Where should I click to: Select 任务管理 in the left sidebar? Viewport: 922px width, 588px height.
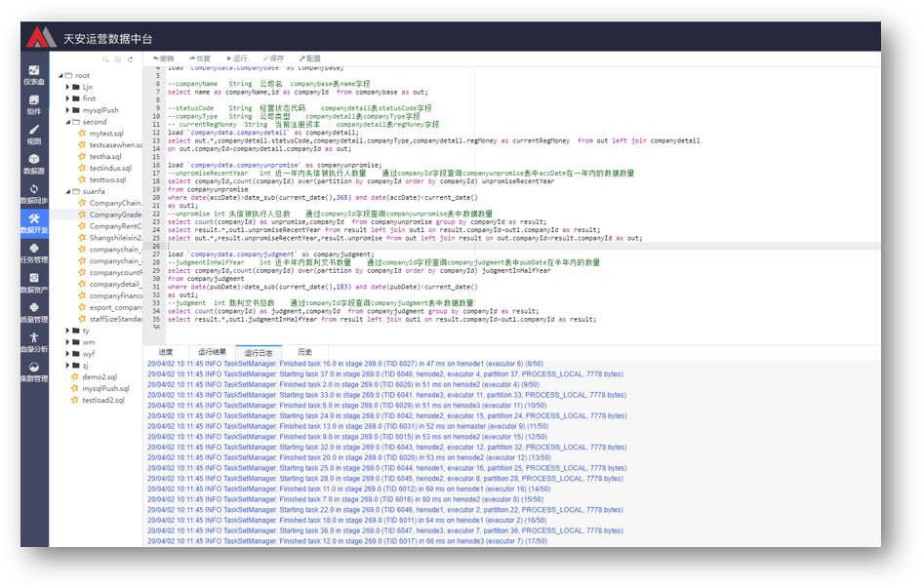pos(33,254)
